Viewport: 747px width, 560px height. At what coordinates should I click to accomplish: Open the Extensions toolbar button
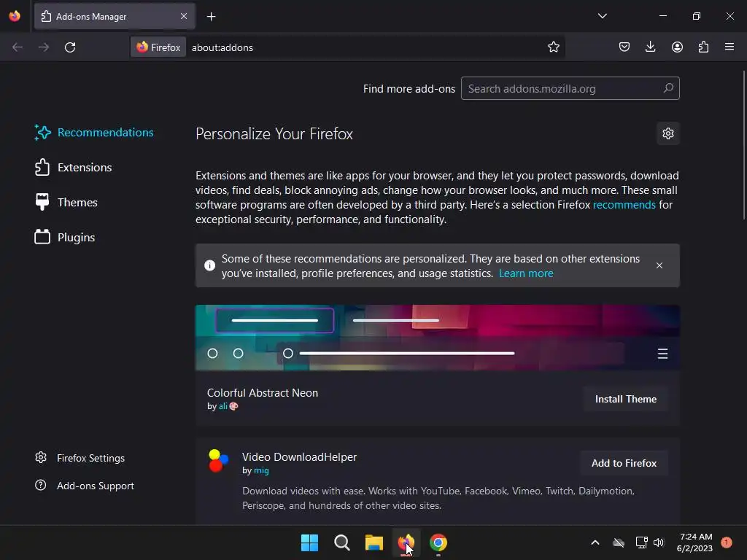703,47
